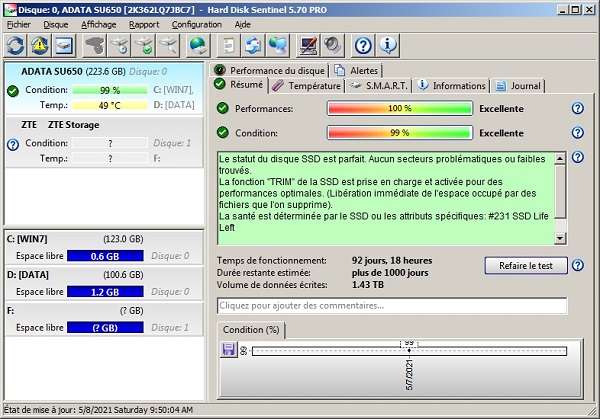Click the comments field to add a comment
600x419 pixels.
pyautogui.click(x=392, y=306)
